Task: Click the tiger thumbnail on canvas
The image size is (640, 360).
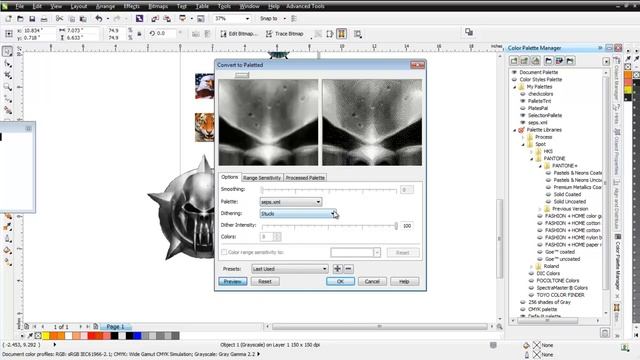Action: coord(204,127)
